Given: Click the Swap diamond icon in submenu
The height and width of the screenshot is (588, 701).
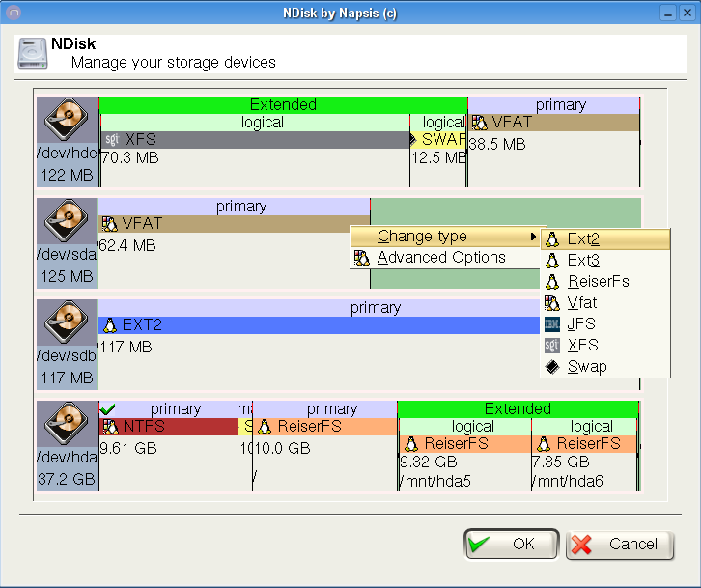Looking at the screenshot, I should coord(552,367).
